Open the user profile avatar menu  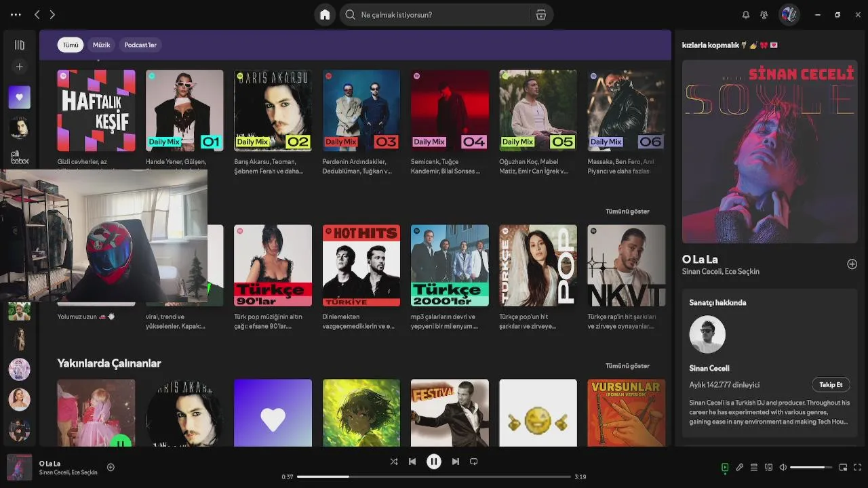click(789, 15)
